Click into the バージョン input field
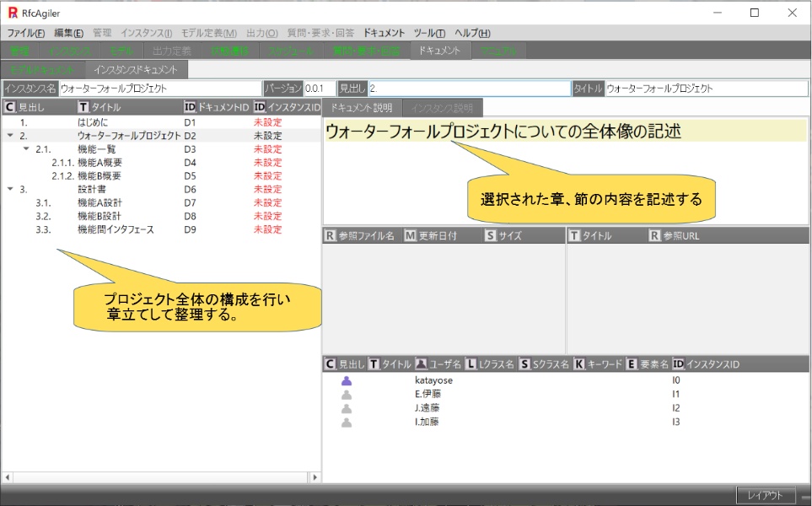812x506 pixels. [318, 89]
